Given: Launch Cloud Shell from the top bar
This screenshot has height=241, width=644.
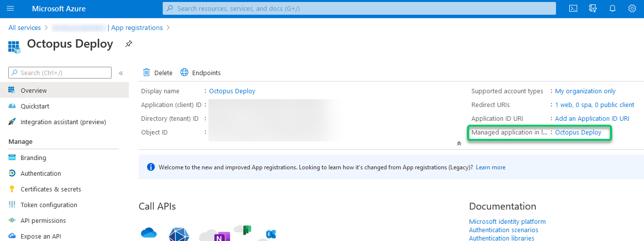Looking at the screenshot, I should (573, 8).
